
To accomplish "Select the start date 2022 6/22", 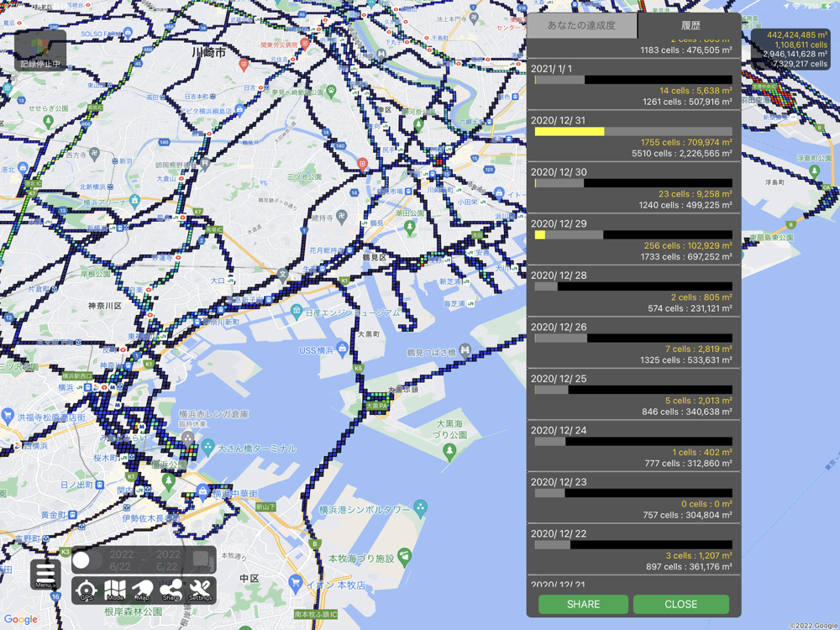I will pos(120,560).
